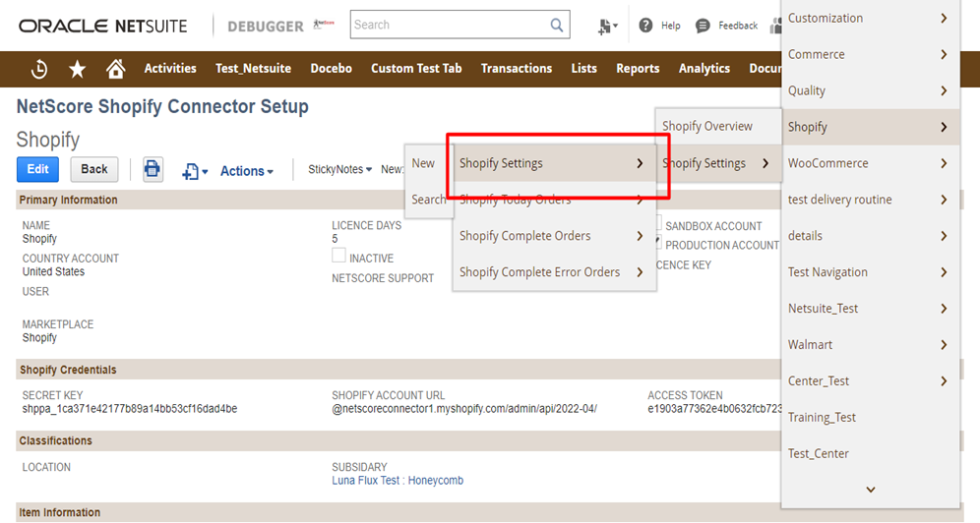This screenshot has height=523, width=980.
Task: Click the Feedback speech bubble icon
Action: 703,25
